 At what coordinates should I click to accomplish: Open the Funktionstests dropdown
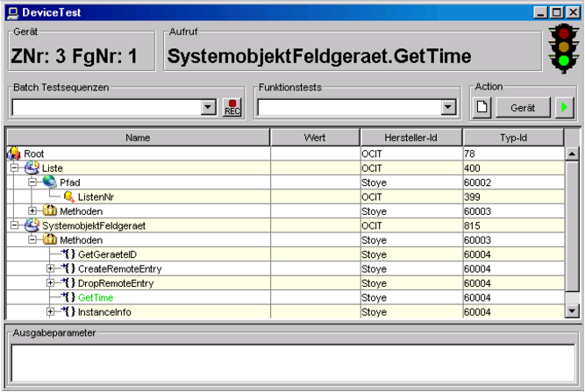point(448,107)
